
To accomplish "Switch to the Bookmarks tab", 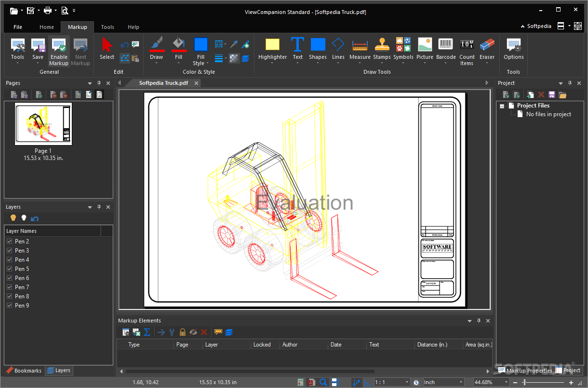I will 24,371.
